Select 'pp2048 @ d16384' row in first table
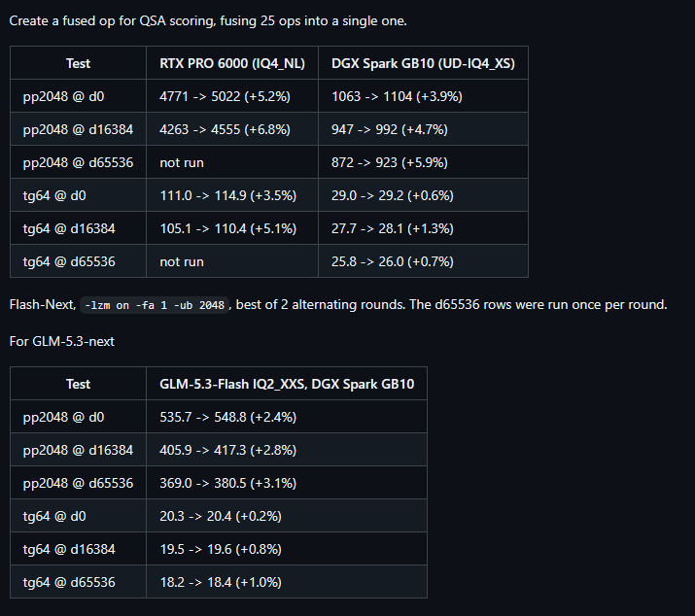695x616 pixels. (x=268, y=129)
